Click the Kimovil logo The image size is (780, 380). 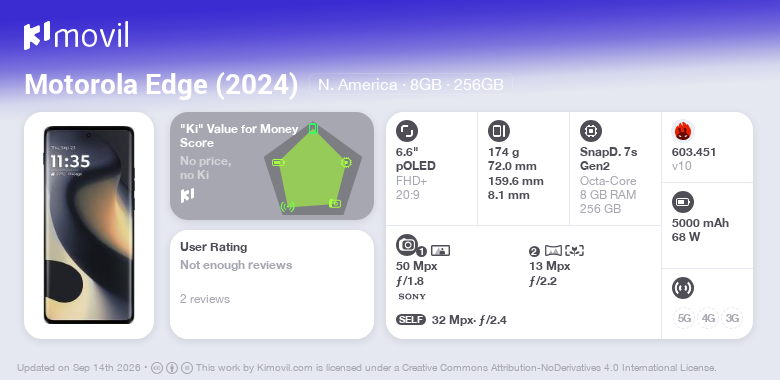tap(76, 35)
